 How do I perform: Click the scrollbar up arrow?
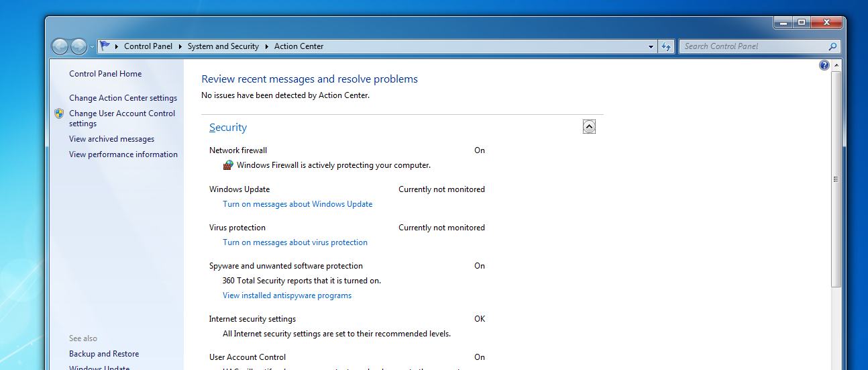point(836,65)
